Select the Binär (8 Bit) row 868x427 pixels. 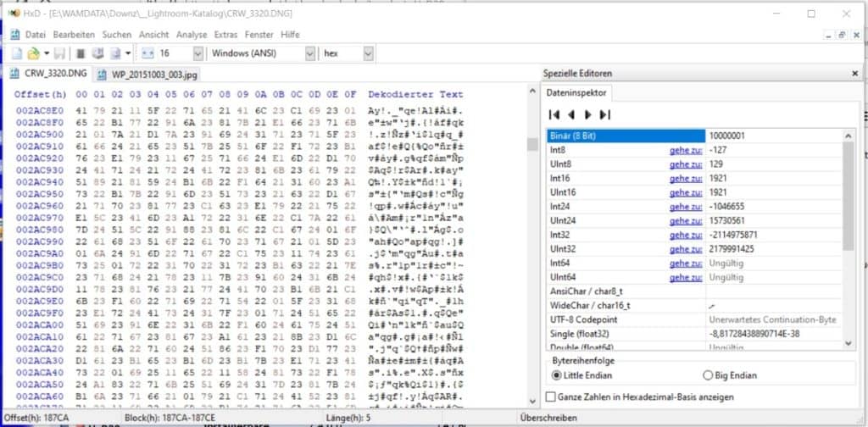click(694, 136)
